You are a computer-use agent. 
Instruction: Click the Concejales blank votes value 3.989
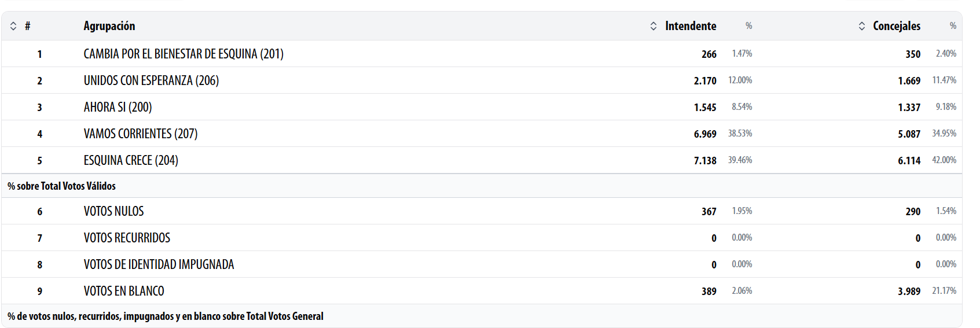[909, 292]
